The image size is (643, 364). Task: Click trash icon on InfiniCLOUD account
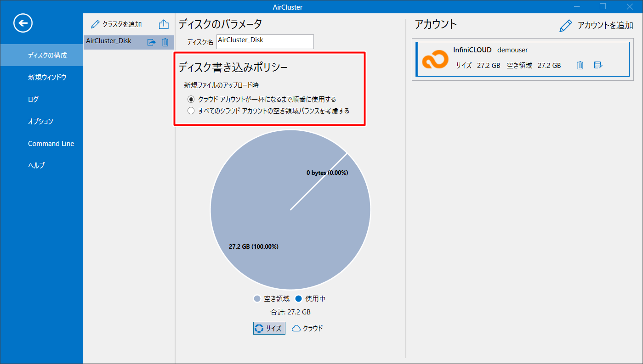pos(580,65)
